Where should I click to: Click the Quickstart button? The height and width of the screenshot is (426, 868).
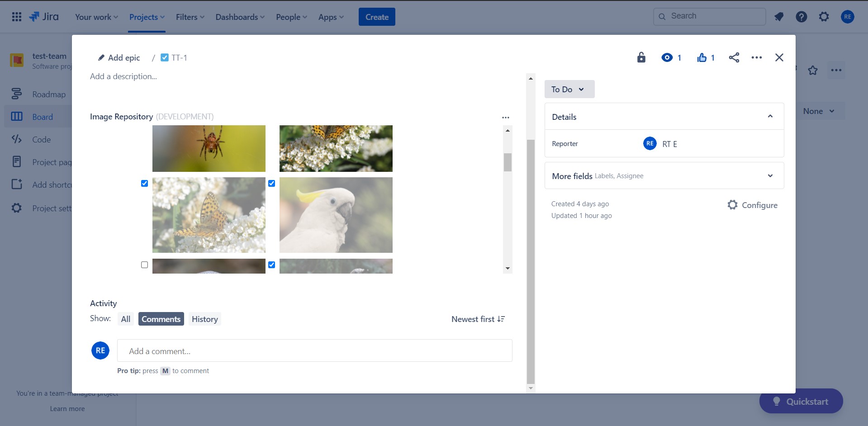point(801,401)
